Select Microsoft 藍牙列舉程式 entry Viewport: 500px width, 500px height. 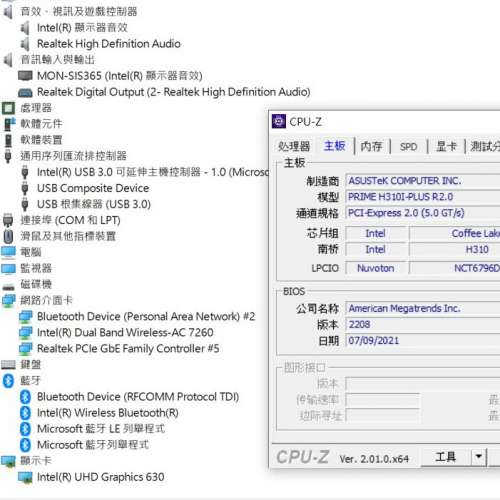point(93,445)
